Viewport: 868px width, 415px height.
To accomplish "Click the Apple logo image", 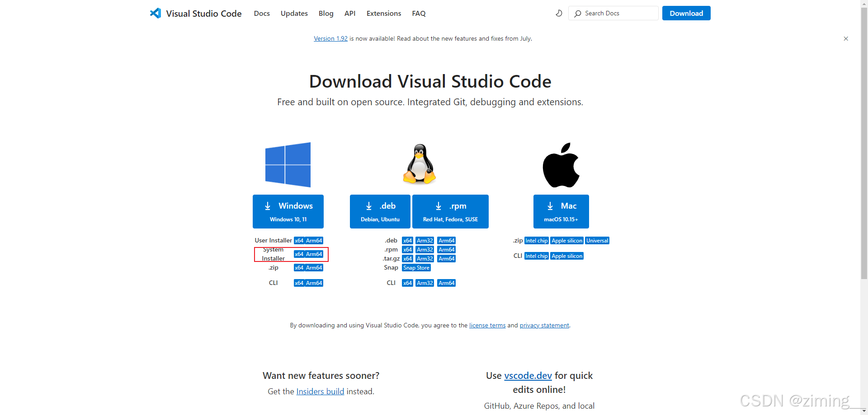I will coord(561,164).
